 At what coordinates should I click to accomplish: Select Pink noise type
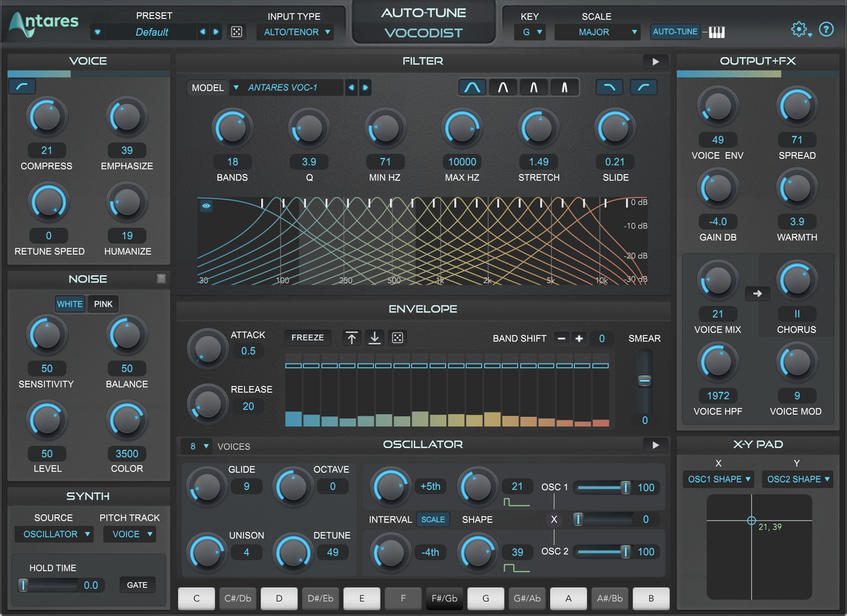coord(103,304)
